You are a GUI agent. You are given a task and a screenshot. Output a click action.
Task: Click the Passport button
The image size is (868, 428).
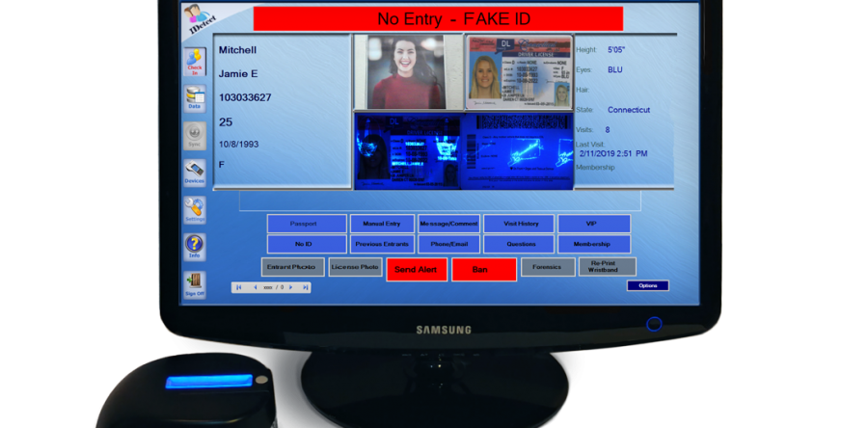(x=308, y=224)
